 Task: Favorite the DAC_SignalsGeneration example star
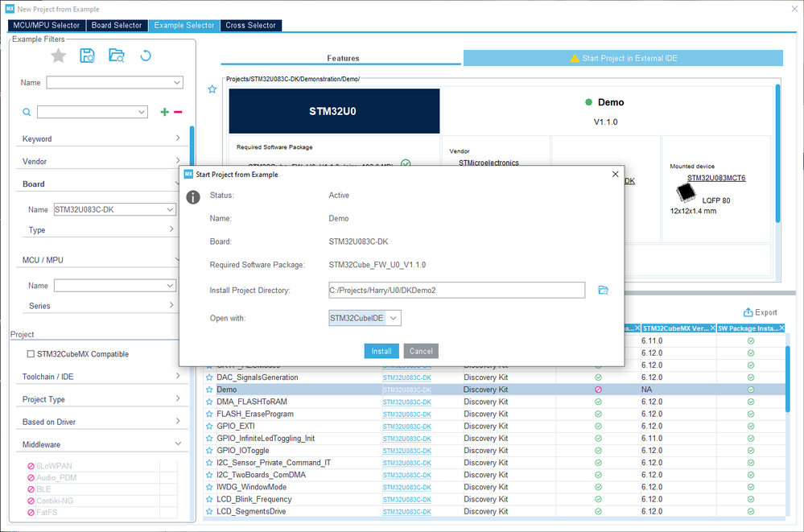(x=209, y=377)
